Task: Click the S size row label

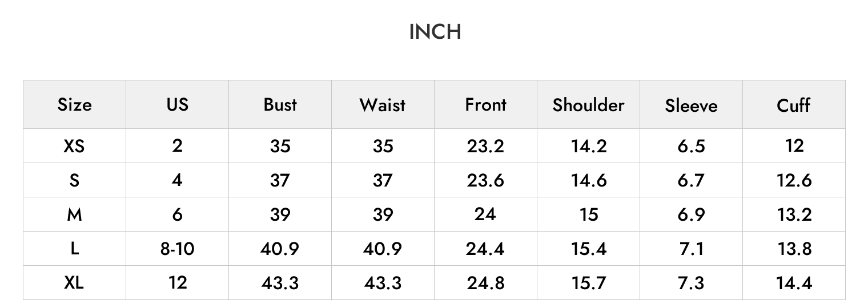Action: [74, 180]
